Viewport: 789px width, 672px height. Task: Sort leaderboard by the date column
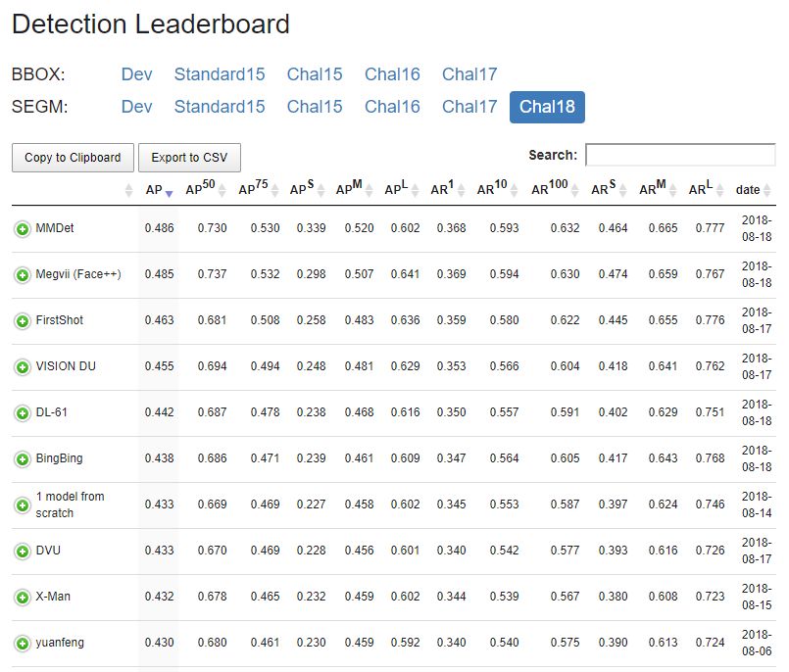click(748, 190)
